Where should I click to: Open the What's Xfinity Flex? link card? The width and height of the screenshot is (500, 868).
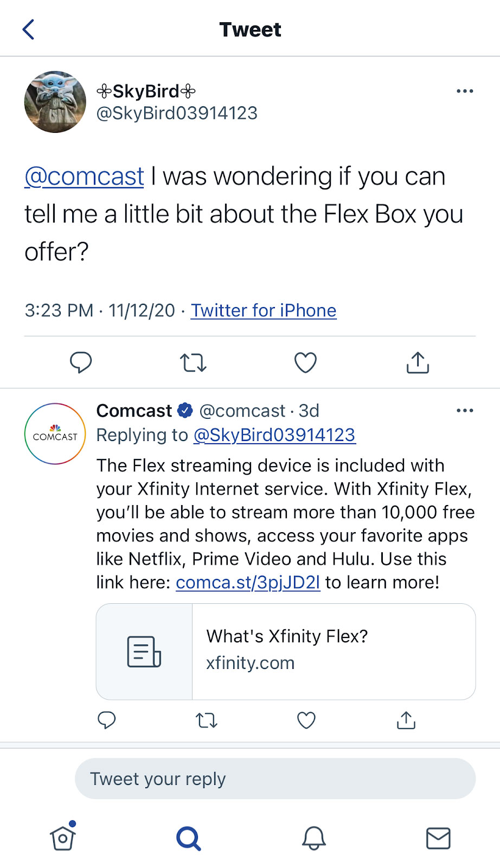(x=286, y=652)
